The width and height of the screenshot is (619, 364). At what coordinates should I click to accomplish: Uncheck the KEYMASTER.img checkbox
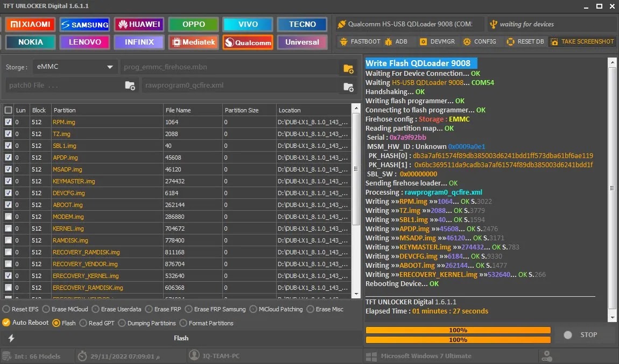click(x=8, y=181)
